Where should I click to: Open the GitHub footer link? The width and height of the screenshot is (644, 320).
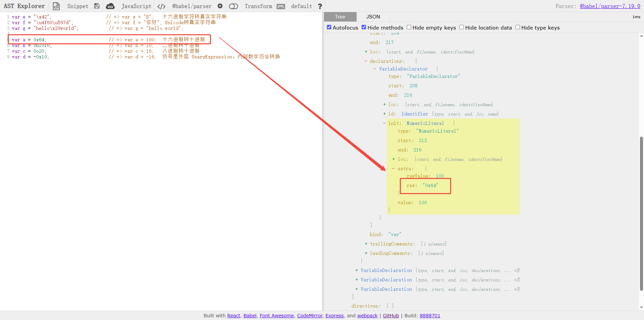pyautogui.click(x=391, y=316)
